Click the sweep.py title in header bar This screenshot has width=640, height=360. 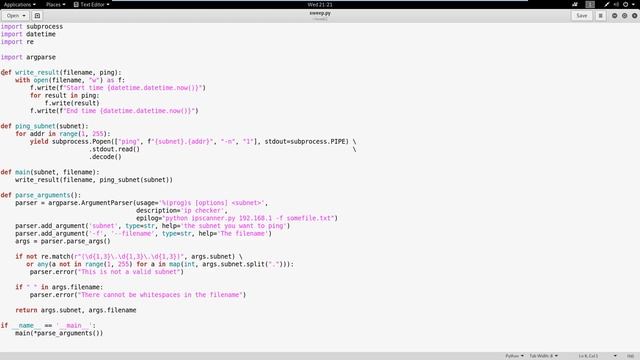point(320,13)
